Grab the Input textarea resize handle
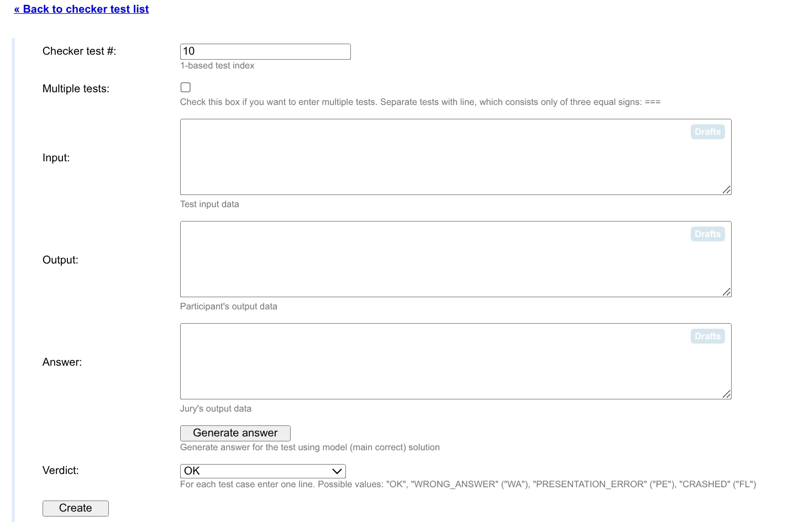This screenshot has width=809, height=532. pyautogui.click(x=727, y=190)
